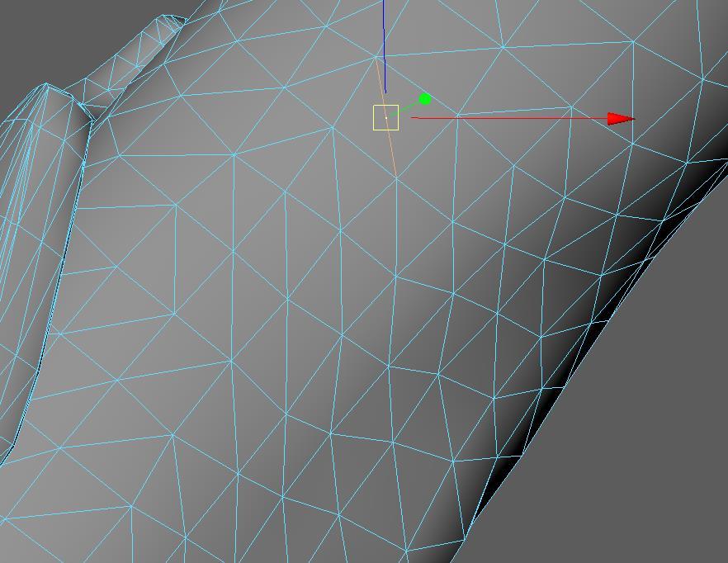Select the vertex at the orange edge's top end
The width and height of the screenshot is (728, 563).
pyautogui.click(x=378, y=57)
